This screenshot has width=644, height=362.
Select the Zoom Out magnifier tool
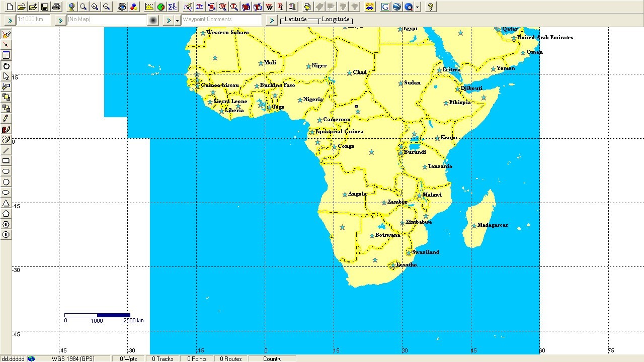pos(106,7)
